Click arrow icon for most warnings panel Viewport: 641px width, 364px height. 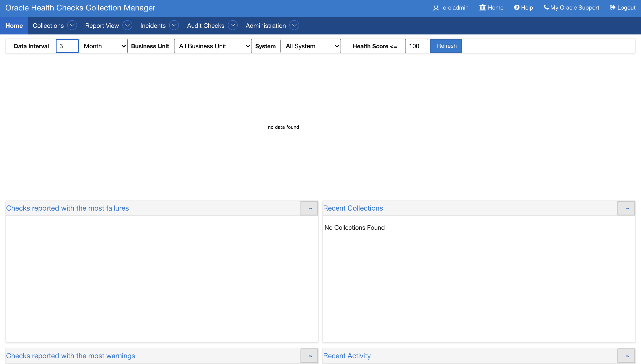pyautogui.click(x=310, y=356)
